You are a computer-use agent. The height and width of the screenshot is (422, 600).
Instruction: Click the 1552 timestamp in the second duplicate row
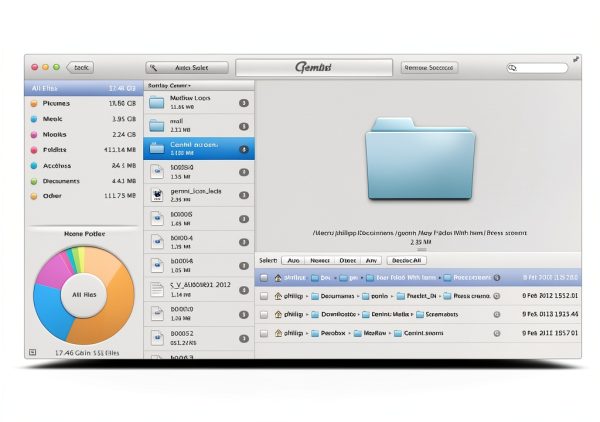[550, 296]
